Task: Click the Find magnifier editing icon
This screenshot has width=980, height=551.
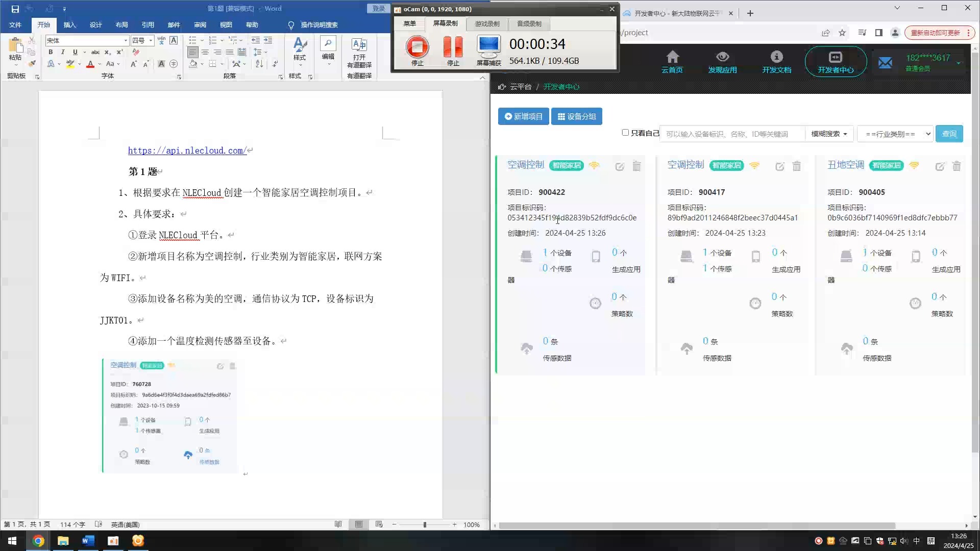Action: [328, 44]
